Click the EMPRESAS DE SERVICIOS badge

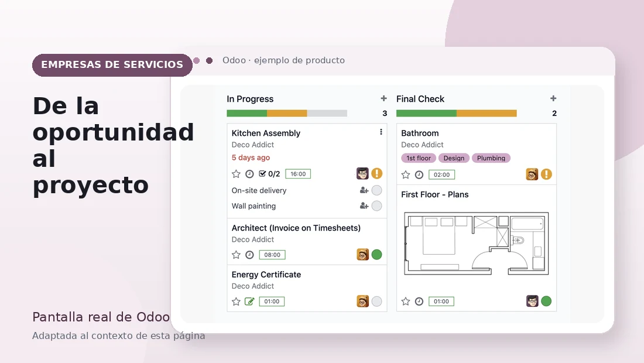pyautogui.click(x=112, y=65)
